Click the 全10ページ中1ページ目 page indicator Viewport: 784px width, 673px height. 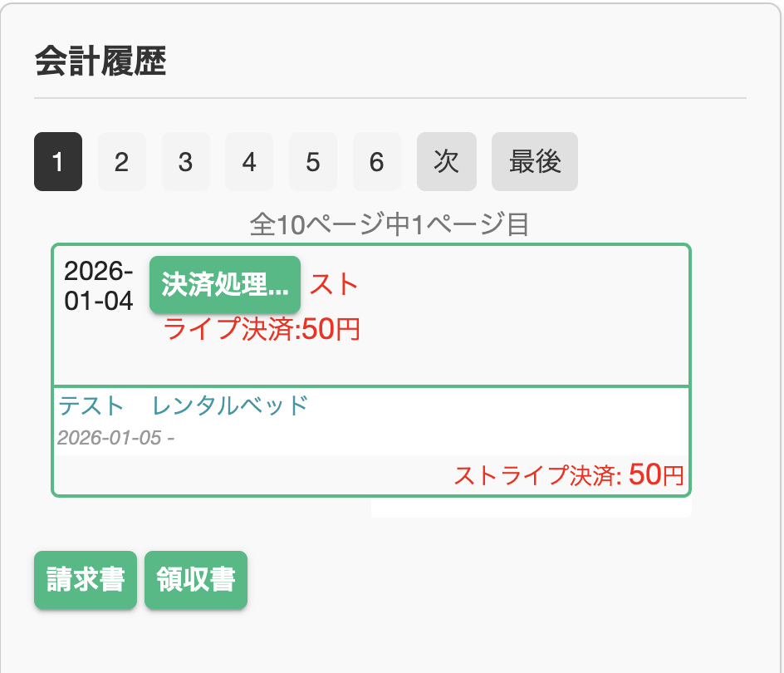click(390, 224)
